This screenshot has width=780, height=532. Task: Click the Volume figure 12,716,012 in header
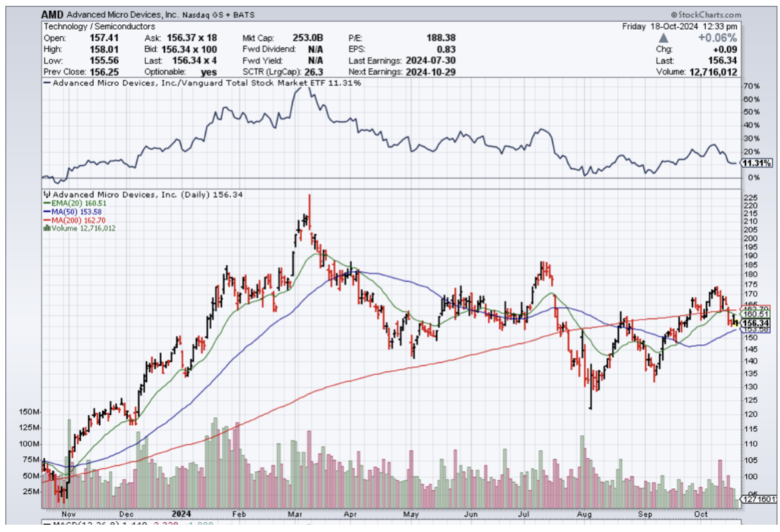pyautogui.click(x=712, y=72)
